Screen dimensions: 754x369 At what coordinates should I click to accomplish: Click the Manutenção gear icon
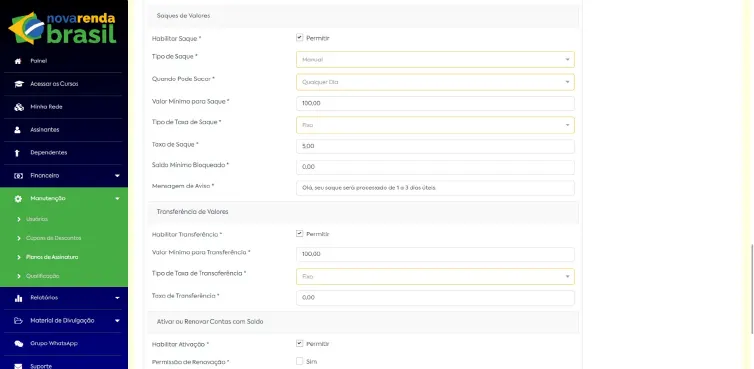(x=18, y=199)
